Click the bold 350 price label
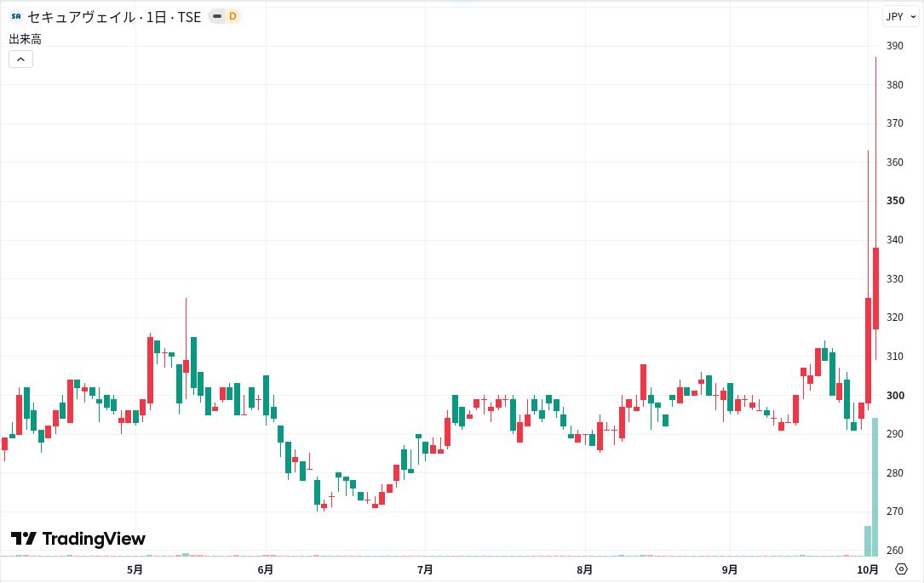924x583 pixels. point(895,201)
